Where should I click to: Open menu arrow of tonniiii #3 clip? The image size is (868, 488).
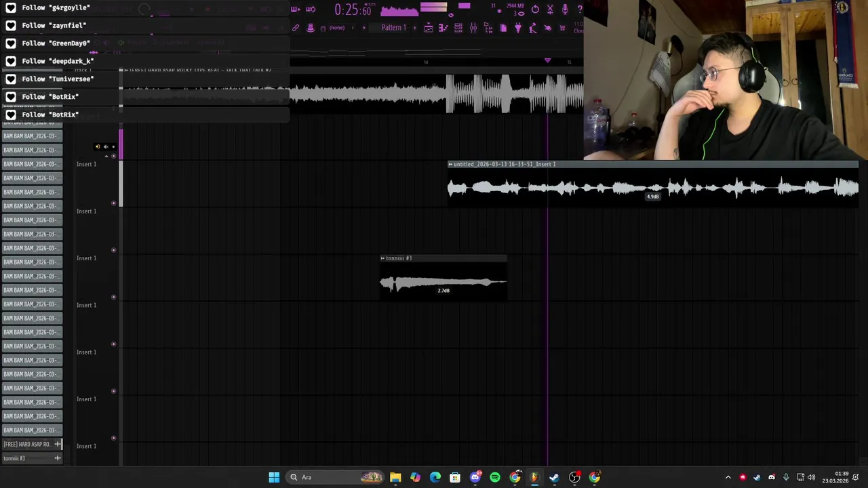pos(382,258)
